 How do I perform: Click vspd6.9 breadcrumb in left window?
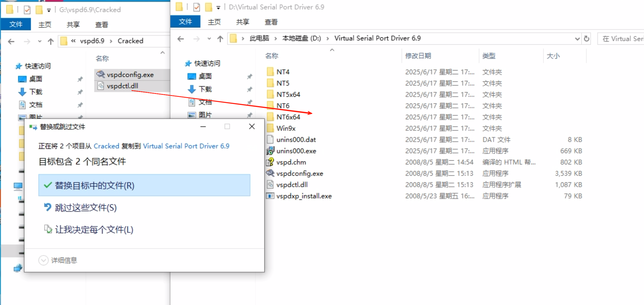[x=92, y=41]
